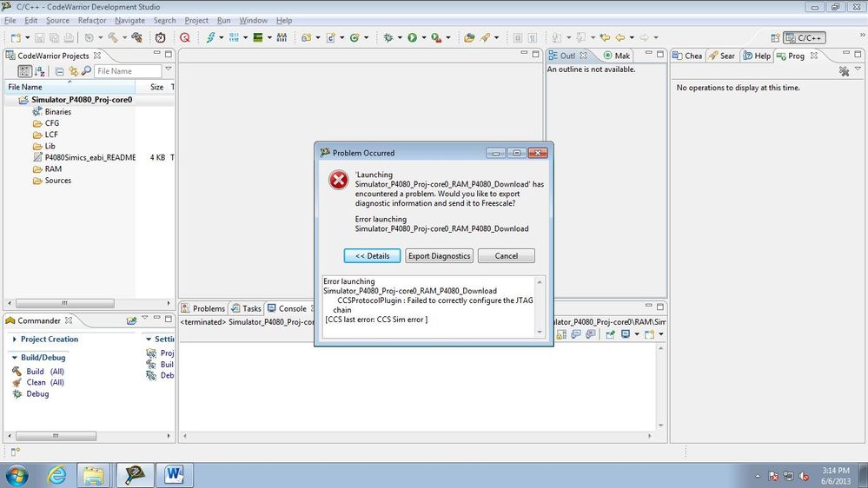Click the binary digits toolbar icon
Viewport: 868px width, 488px height.
click(234, 37)
